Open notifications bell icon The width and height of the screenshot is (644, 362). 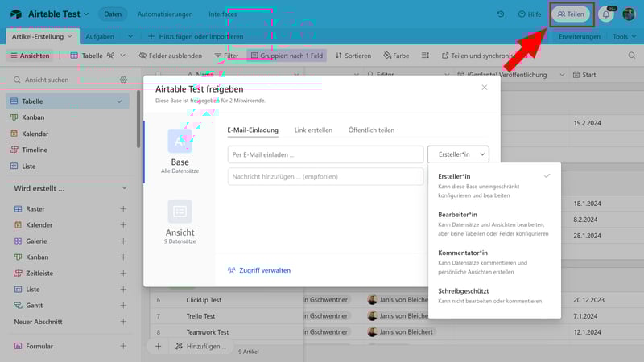pyautogui.click(x=606, y=14)
